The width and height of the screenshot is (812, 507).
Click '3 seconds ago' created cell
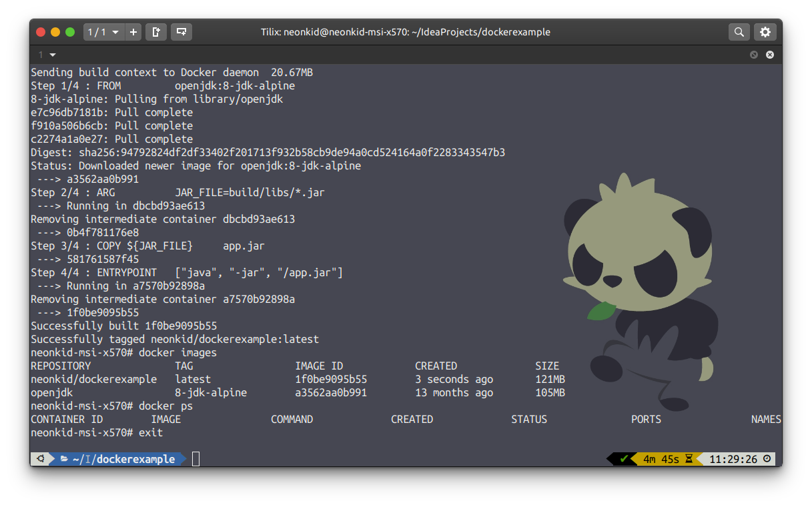click(x=454, y=380)
